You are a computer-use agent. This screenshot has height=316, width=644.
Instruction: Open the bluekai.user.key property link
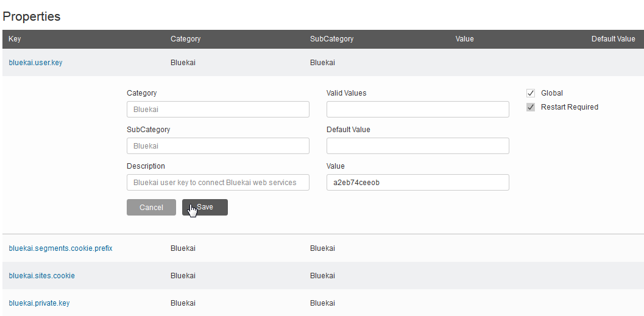click(35, 63)
